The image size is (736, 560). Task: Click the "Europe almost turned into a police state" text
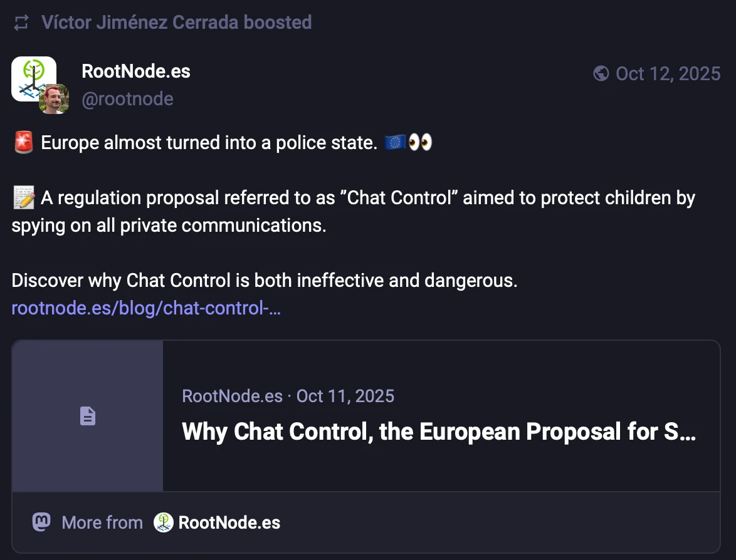(x=208, y=143)
